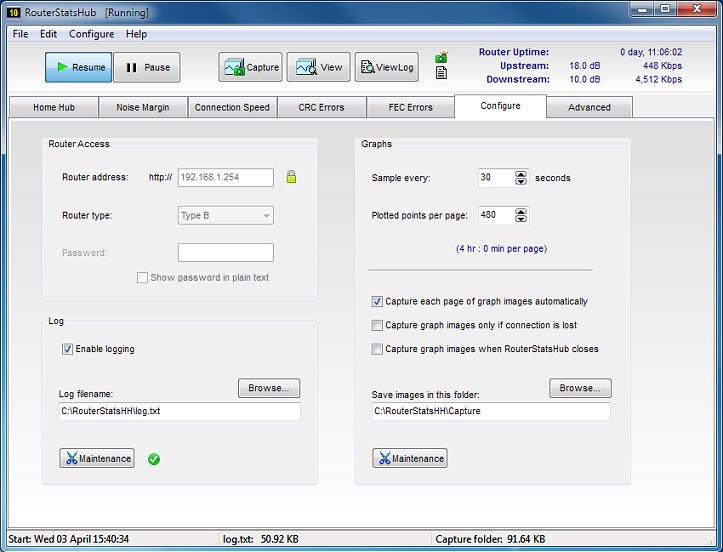Screen dimensions: 723x552
Task: Switch to the Advanced tab
Action: pos(589,107)
